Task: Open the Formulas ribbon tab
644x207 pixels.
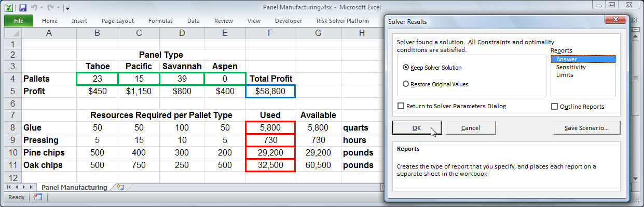Action: pos(161,21)
